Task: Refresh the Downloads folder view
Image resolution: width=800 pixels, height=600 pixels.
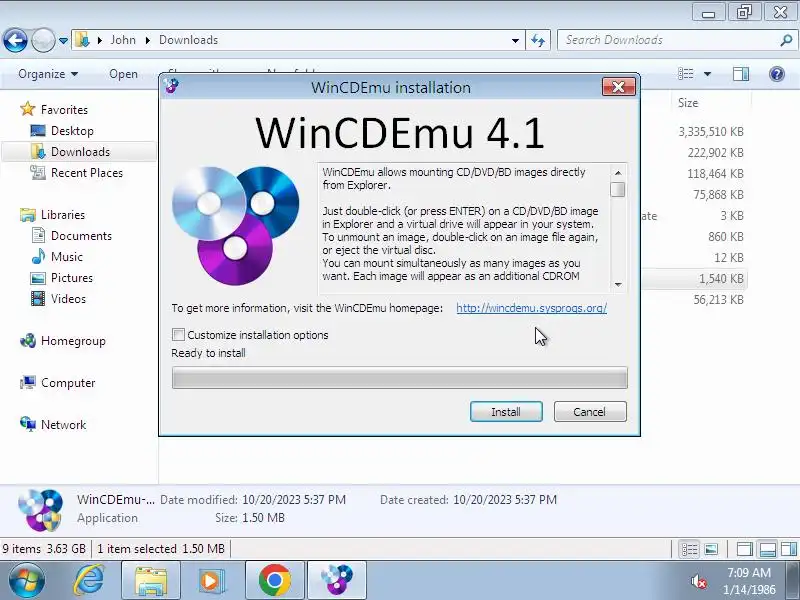Action: (538, 40)
